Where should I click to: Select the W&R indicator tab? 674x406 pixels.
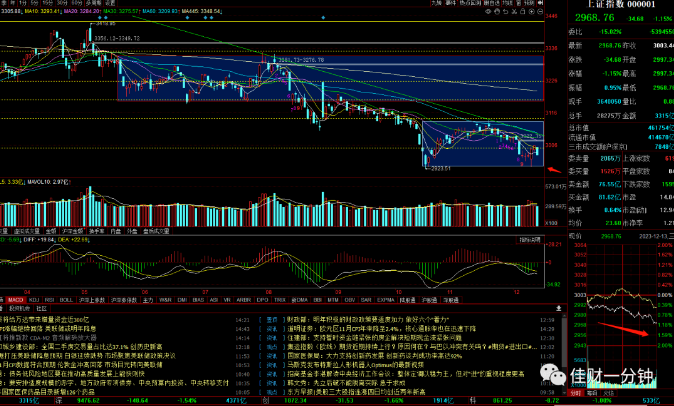pos(165,300)
